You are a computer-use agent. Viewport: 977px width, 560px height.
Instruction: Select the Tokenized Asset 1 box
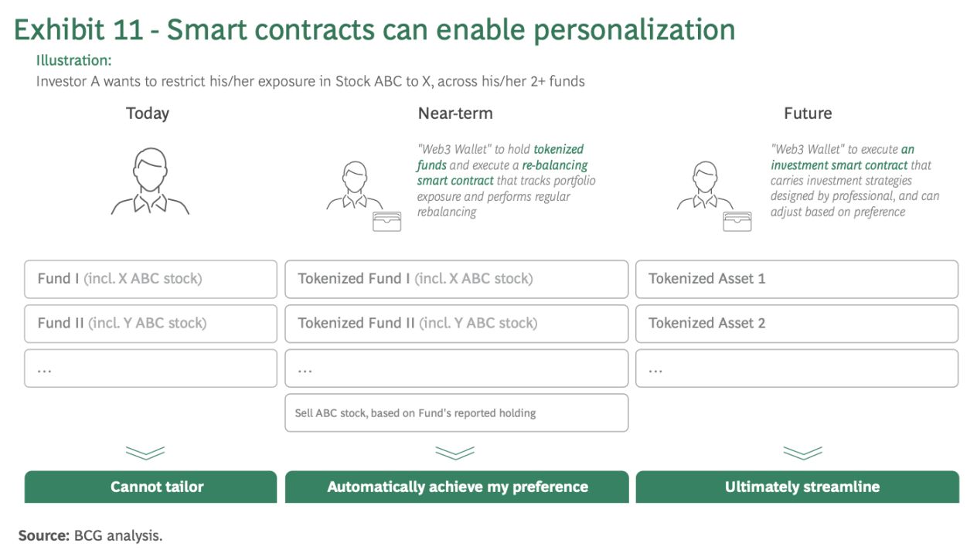[x=796, y=279]
